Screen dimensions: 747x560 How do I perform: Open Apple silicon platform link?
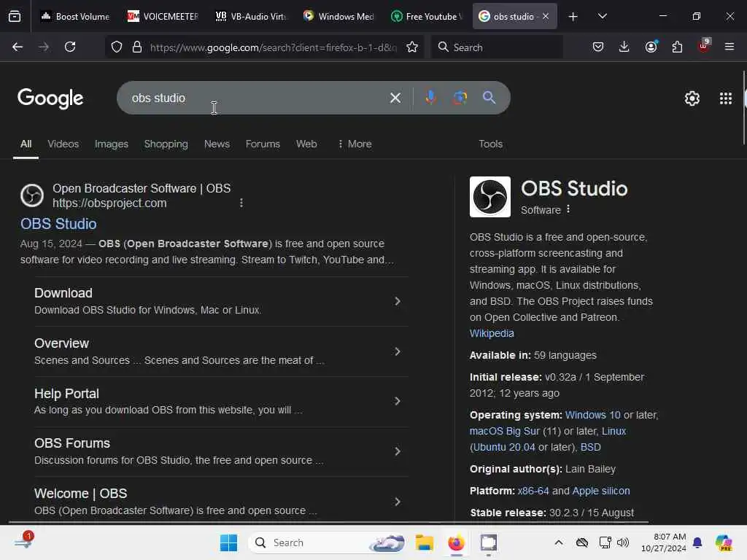pos(601,491)
